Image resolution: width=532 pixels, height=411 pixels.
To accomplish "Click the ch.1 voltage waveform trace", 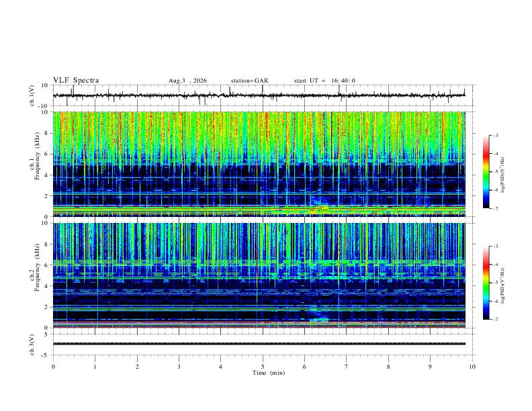I will coord(259,95).
